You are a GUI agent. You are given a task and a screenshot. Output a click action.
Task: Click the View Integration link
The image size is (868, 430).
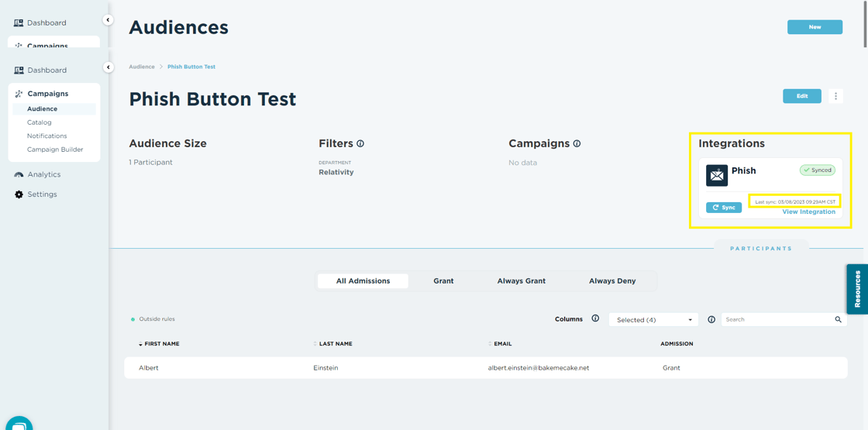tap(808, 212)
